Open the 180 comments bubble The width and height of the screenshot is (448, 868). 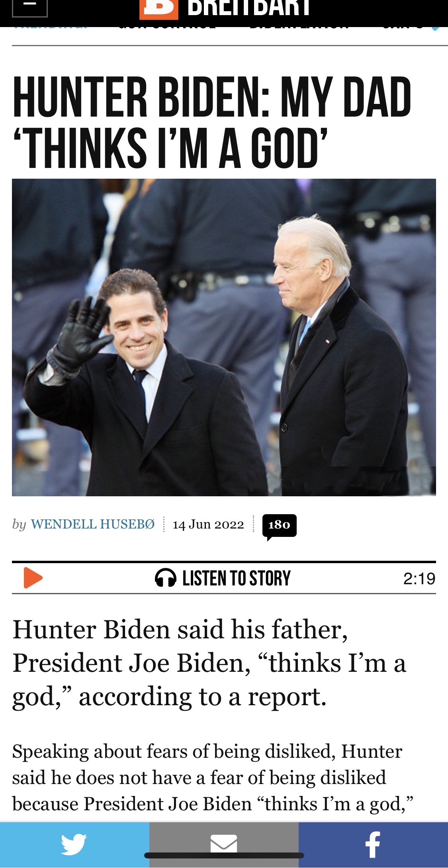[x=279, y=526]
